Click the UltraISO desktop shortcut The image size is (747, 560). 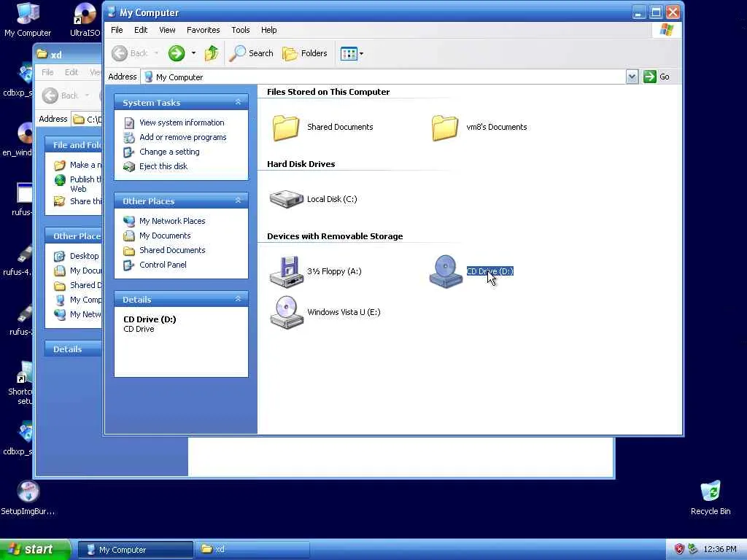[85, 19]
